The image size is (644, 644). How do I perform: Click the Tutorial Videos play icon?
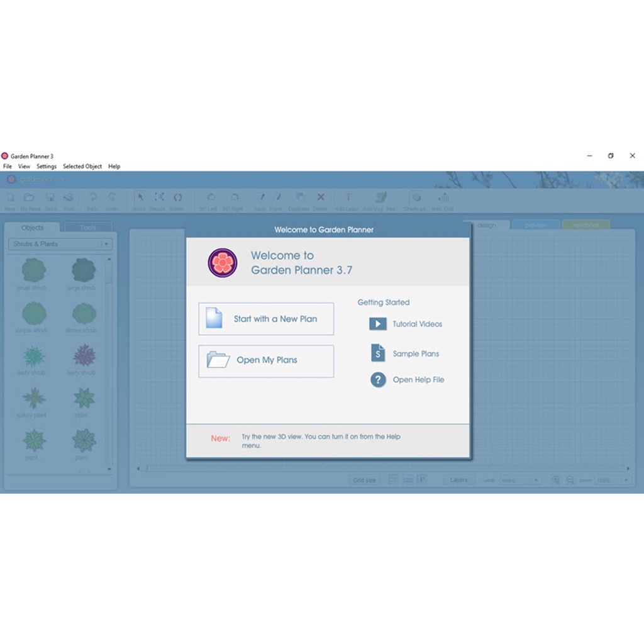377,324
